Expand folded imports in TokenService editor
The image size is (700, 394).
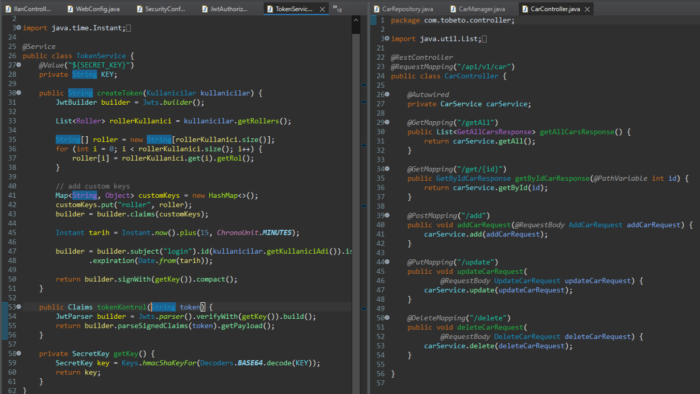click(x=19, y=28)
